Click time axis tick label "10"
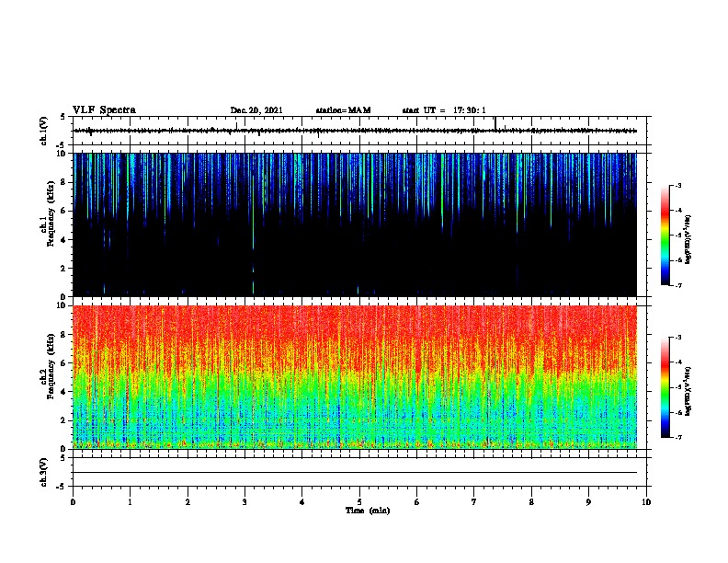Viewport: 728px width, 563px height. (646, 502)
